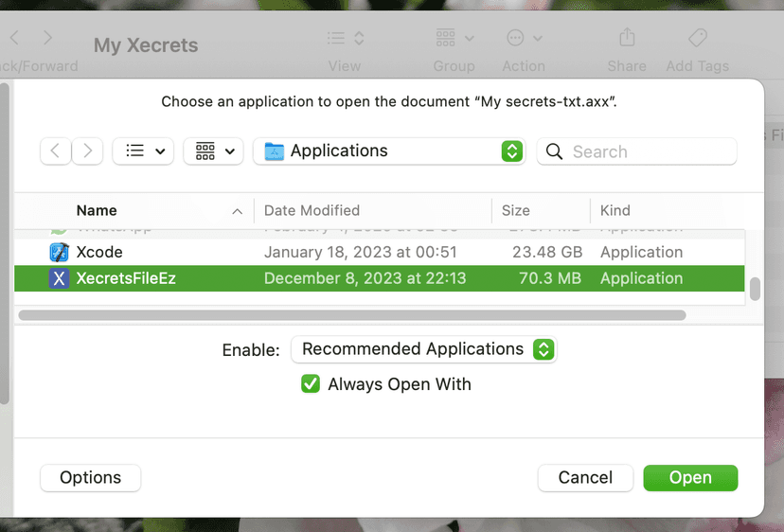Click the Share toolbar icon
Screen dimensions: 784x532
(626, 39)
